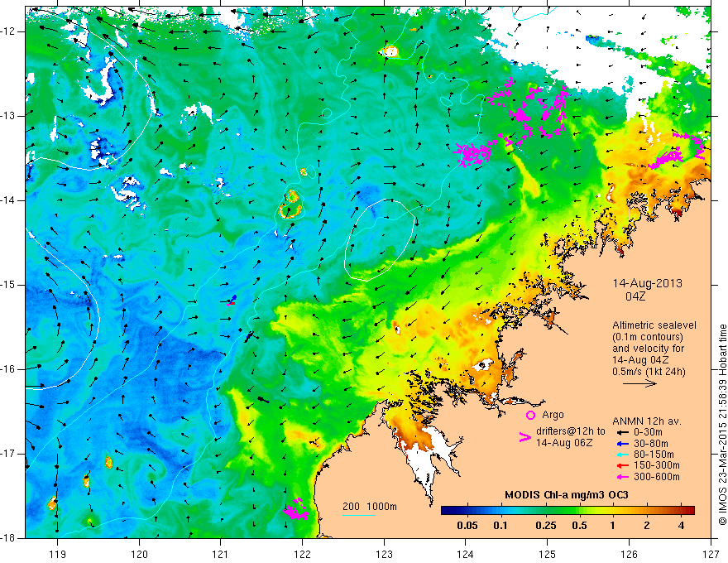Click the magenta 300-600m ANMN arrow symbol
This screenshot has height=563, width=728.
pyautogui.click(x=622, y=477)
